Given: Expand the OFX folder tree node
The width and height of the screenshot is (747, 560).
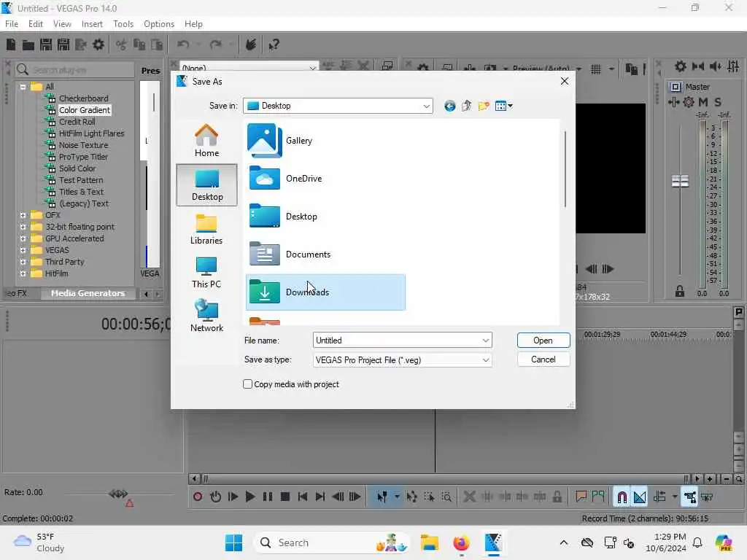Looking at the screenshot, I should click(x=23, y=215).
